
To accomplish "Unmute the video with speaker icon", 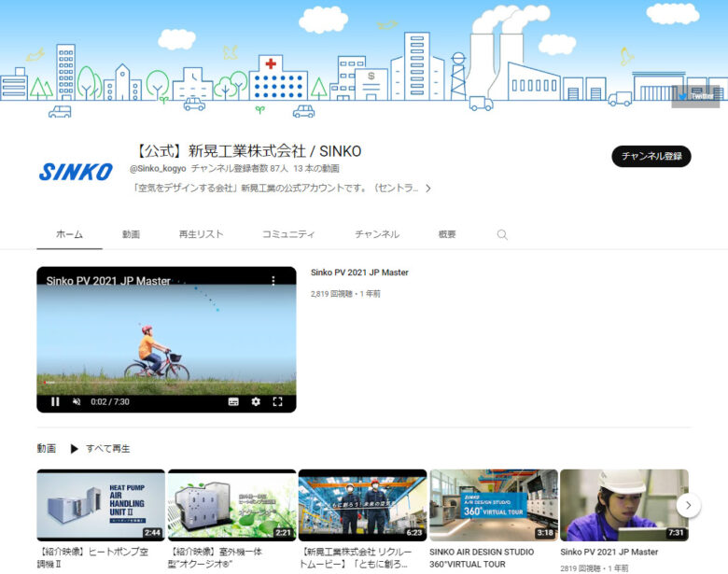I will 77,401.
